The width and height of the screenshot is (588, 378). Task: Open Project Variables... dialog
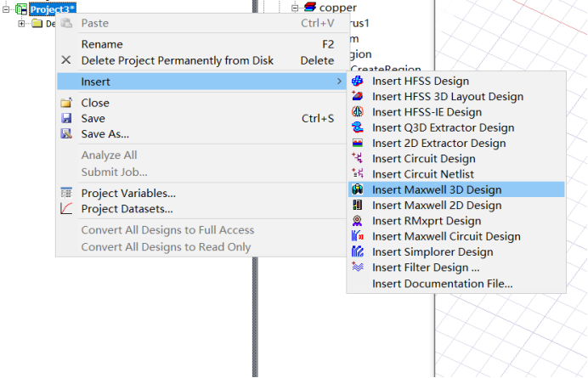(x=201, y=193)
